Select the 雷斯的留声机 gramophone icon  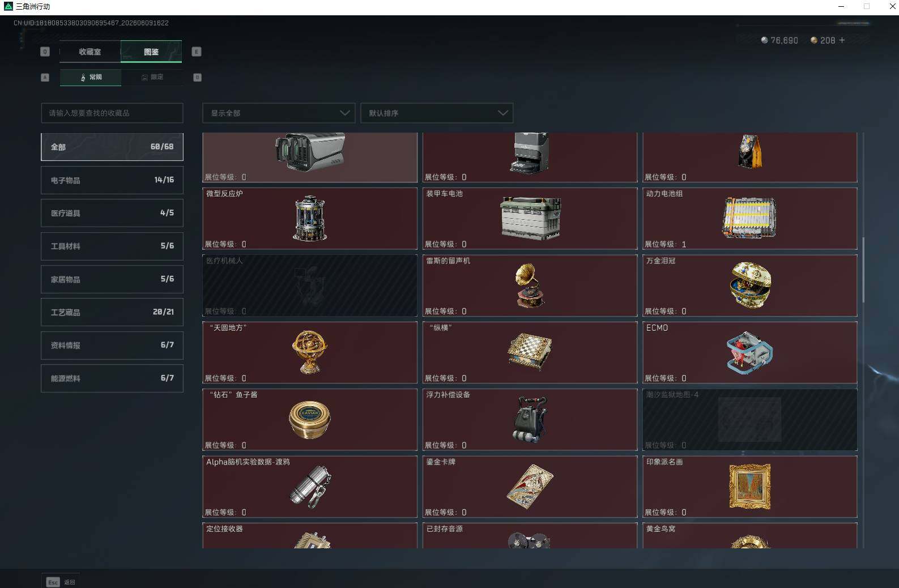(x=530, y=286)
